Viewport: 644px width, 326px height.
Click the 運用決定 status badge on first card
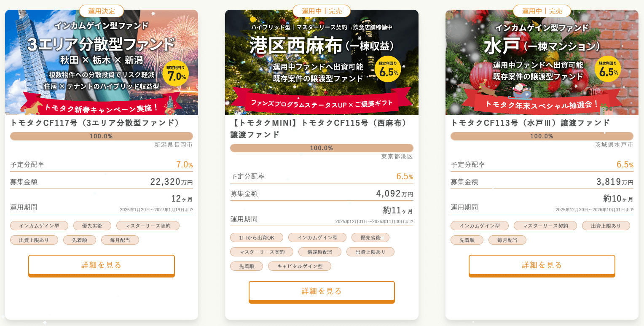[x=101, y=11]
